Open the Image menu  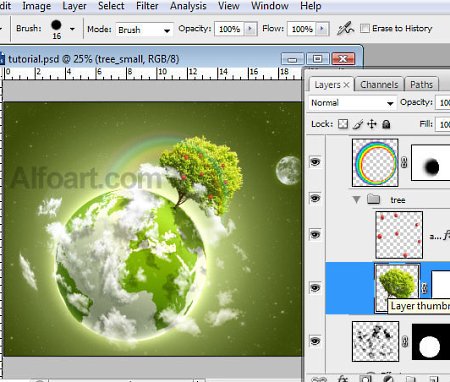(x=36, y=6)
